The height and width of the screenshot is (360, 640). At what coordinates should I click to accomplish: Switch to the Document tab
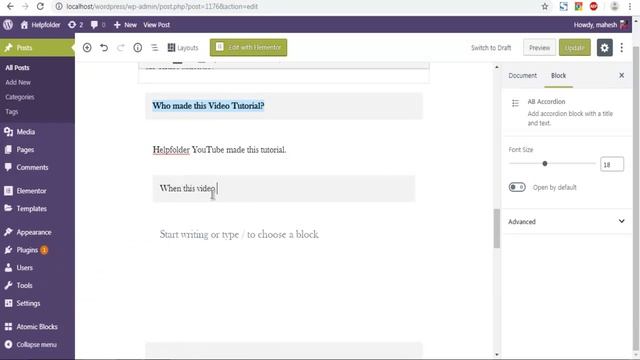[522, 76]
